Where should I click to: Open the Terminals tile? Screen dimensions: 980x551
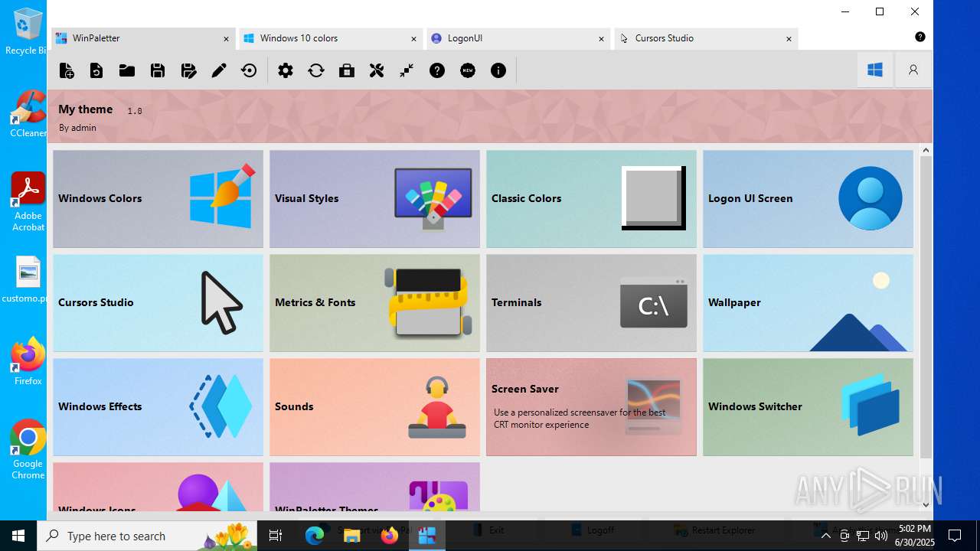click(591, 303)
